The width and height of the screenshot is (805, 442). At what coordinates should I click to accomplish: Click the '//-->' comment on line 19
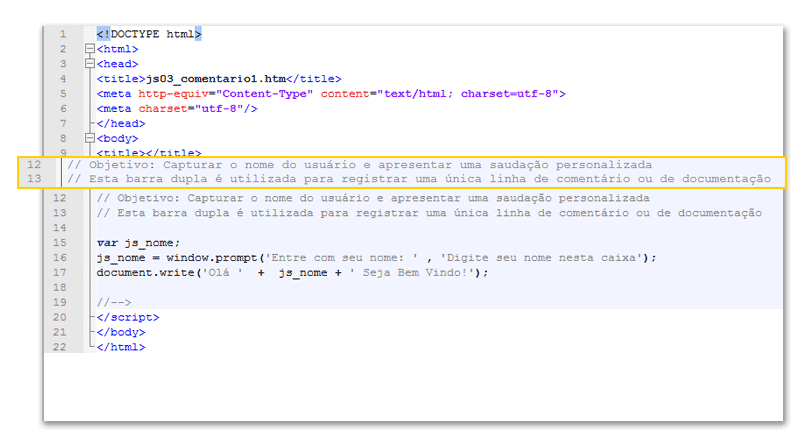click(114, 302)
